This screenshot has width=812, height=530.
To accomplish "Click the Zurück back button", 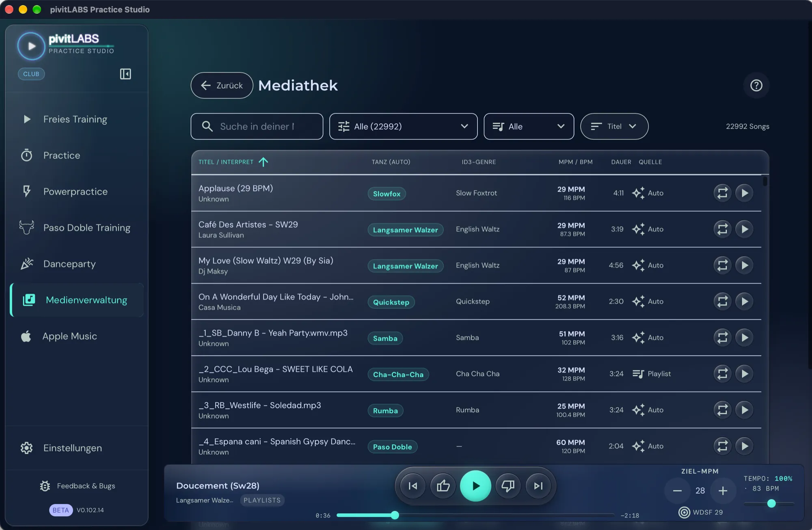I will coord(222,85).
